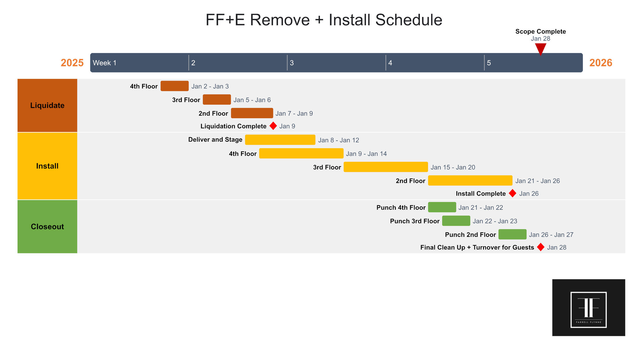Select the Deliver and Stage yellow bar
Viewport: 644px width, 342px height.
coord(280,140)
